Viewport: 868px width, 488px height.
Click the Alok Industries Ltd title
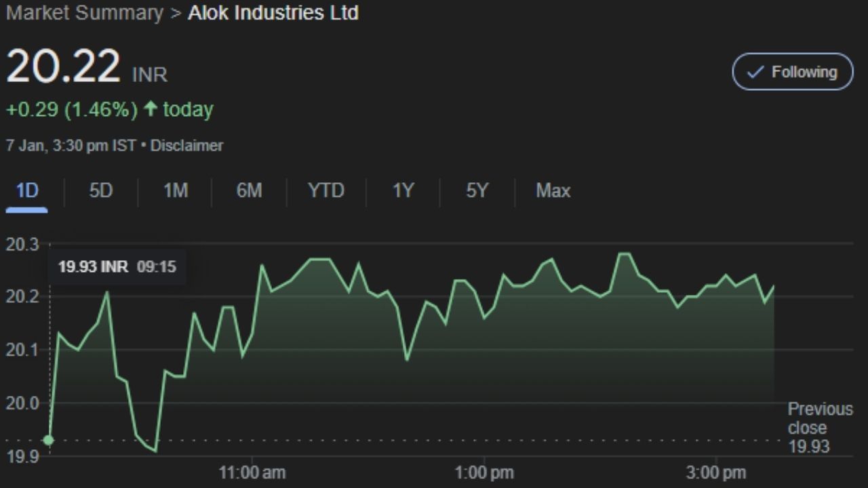(x=273, y=13)
